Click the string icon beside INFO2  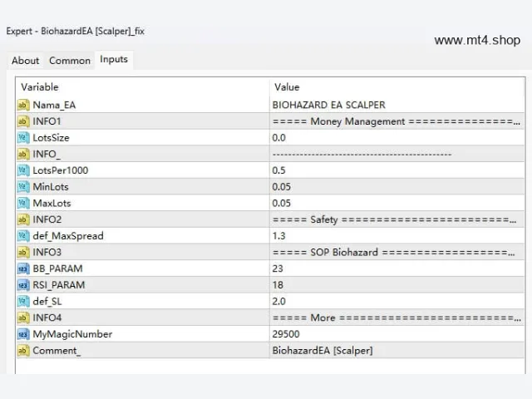[23, 219]
